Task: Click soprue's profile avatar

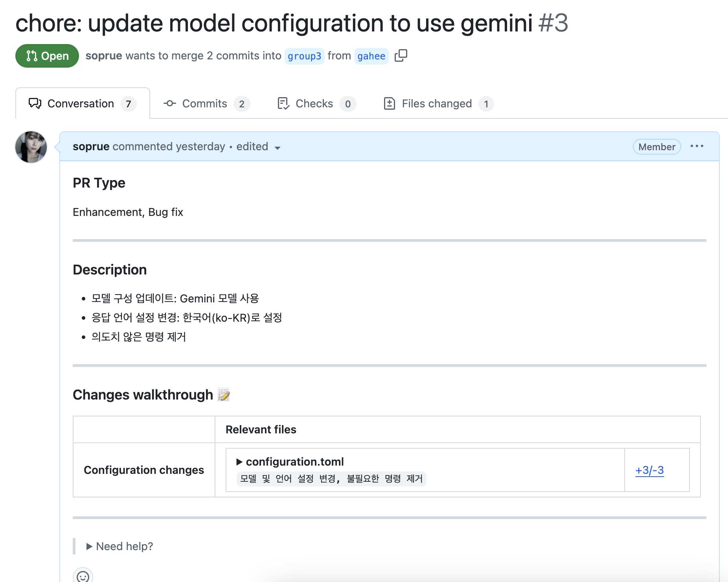Action: point(31,147)
